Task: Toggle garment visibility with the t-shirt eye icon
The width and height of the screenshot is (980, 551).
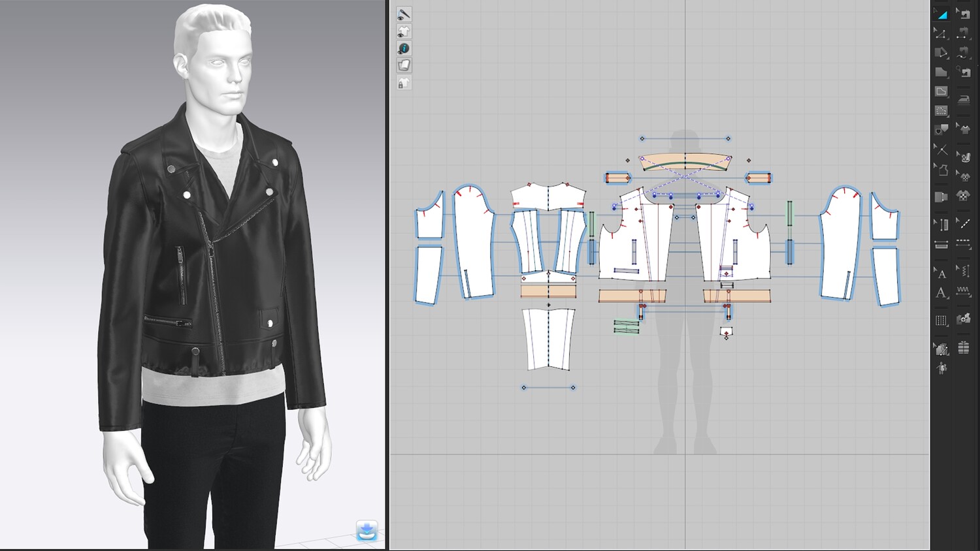Action: click(404, 31)
